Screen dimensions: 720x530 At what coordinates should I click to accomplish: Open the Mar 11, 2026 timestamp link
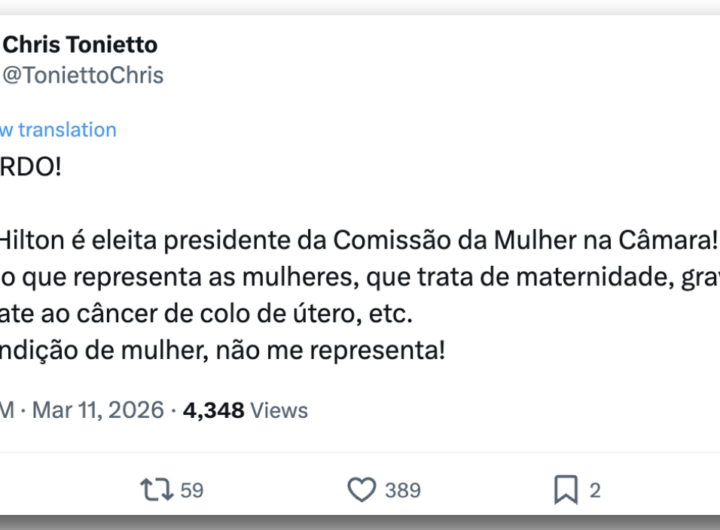(x=97, y=410)
